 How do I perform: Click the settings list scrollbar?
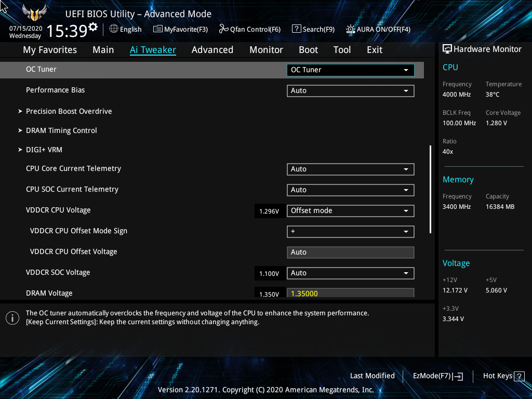[x=430, y=189]
